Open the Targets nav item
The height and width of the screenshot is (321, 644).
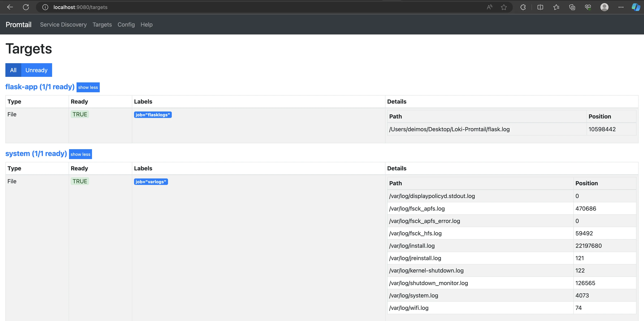[102, 24]
